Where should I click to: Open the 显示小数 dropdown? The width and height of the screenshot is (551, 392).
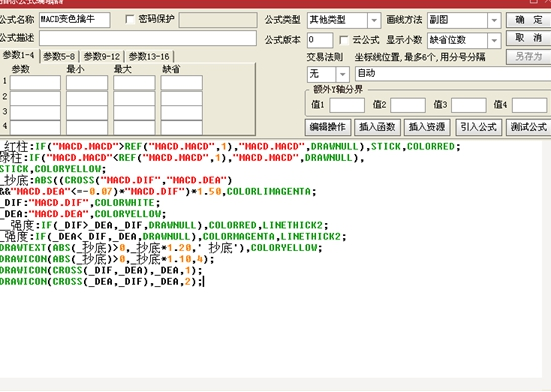[494, 40]
